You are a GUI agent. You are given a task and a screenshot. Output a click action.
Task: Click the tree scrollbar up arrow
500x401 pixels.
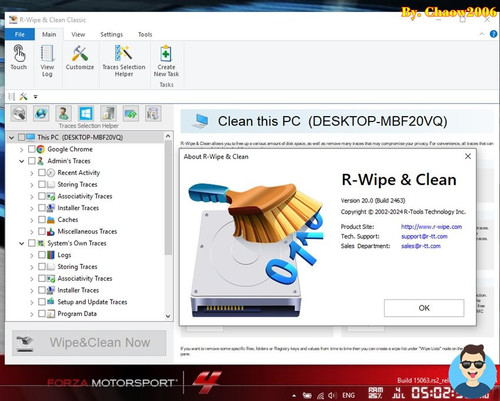tap(168, 136)
